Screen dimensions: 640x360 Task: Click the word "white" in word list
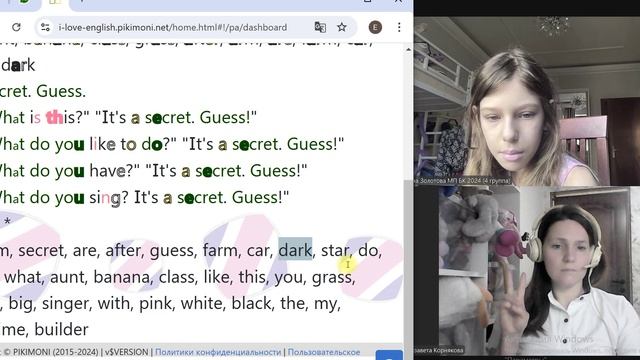click(x=202, y=304)
